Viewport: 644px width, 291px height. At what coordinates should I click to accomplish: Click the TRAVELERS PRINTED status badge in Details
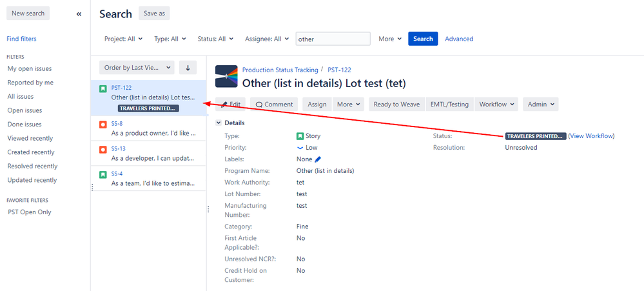point(536,136)
